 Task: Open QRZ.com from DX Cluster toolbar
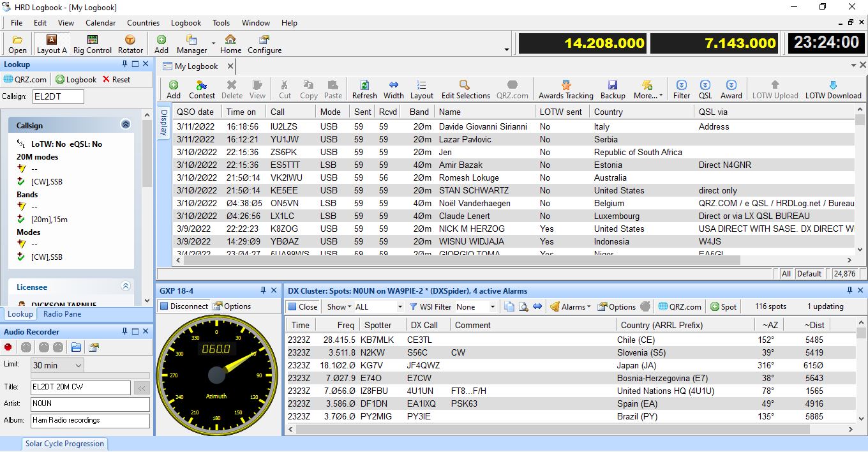(x=680, y=306)
